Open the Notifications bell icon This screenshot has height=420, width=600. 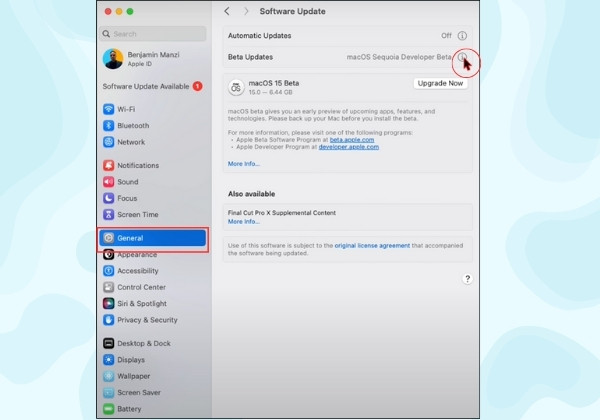[109, 165]
